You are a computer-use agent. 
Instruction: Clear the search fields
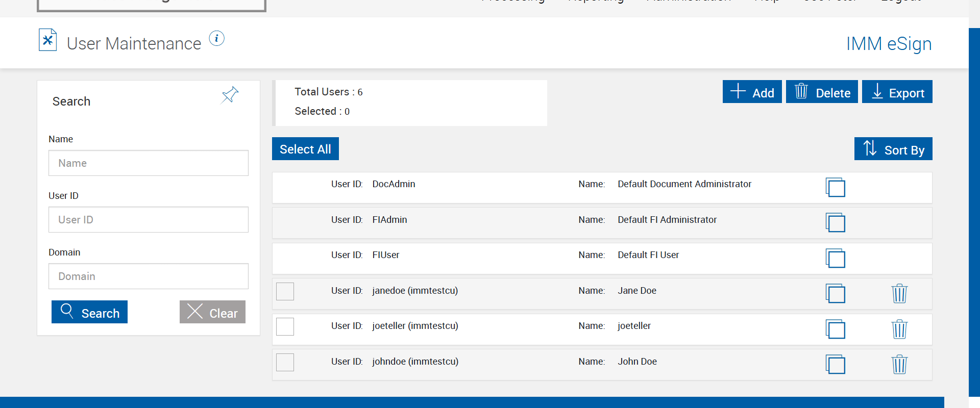coord(212,312)
